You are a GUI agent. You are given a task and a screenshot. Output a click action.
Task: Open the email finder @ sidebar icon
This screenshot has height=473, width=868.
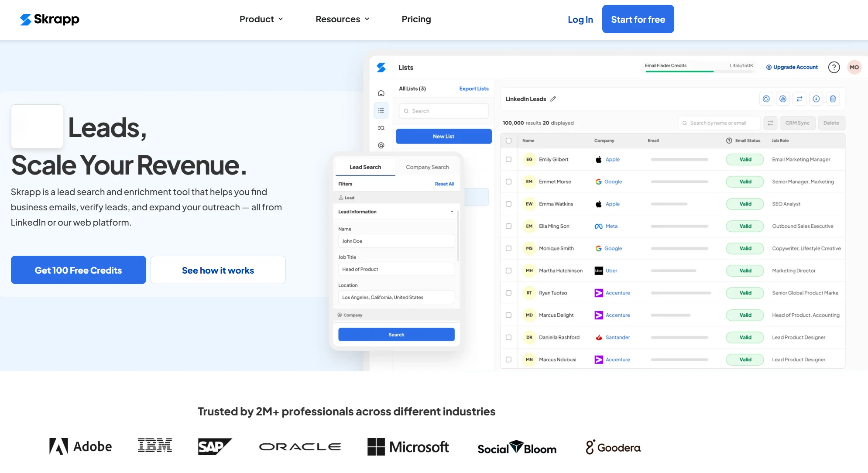pos(381,145)
